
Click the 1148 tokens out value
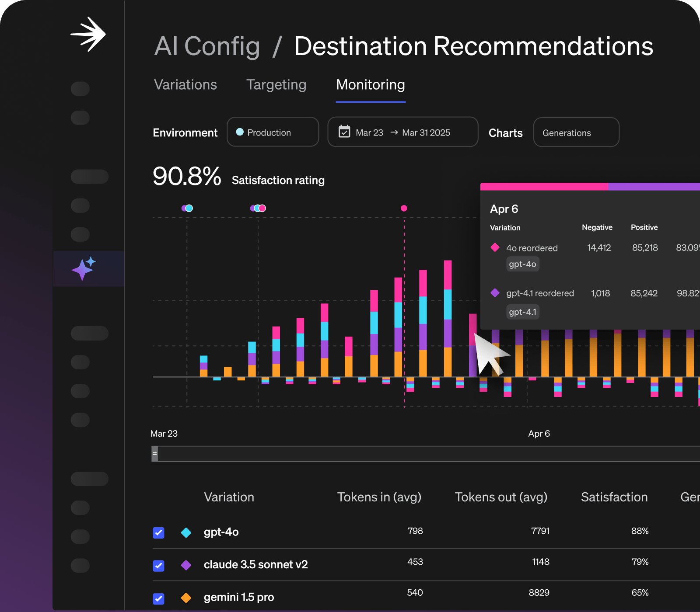(541, 562)
